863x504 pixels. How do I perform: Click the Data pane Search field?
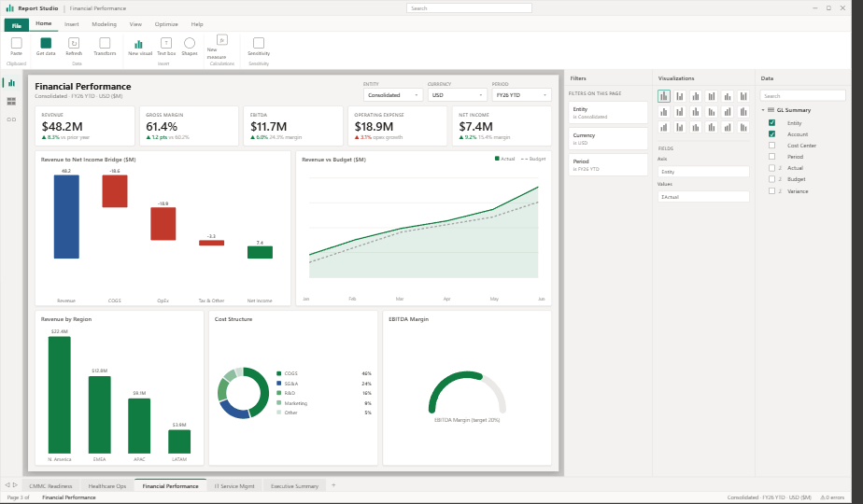pyautogui.click(x=802, y=96)
